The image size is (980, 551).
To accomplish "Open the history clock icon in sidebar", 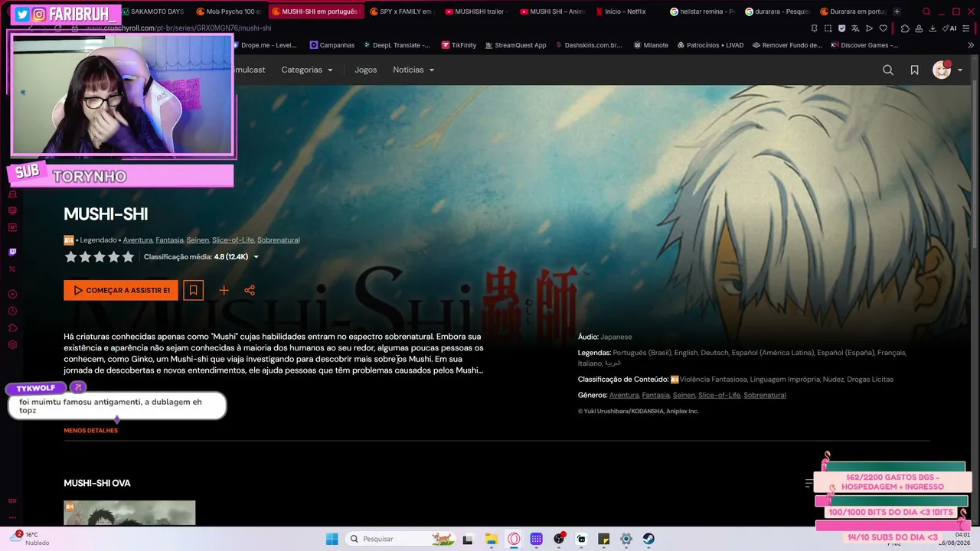I will click(x=12, y=311).
